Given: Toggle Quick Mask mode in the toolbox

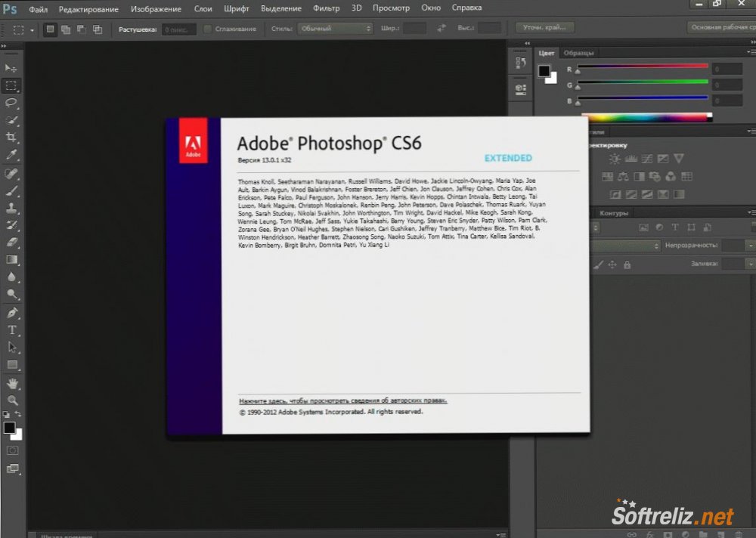Looking at the screenshot, I should (x=13, y=450).
